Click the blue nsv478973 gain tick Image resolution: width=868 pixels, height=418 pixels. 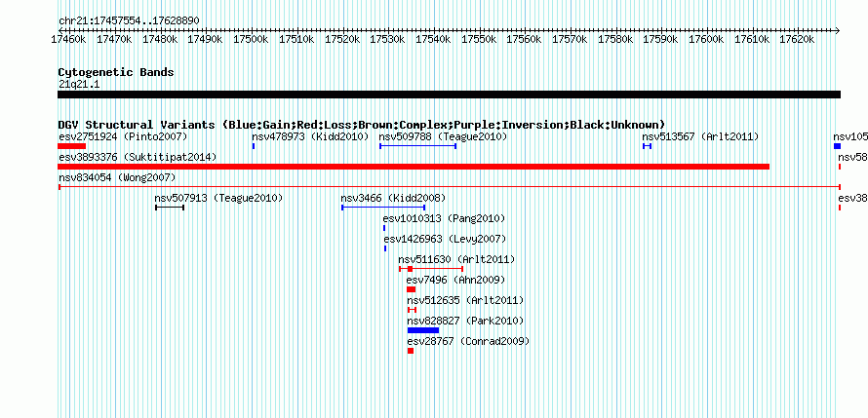point(253,146)
